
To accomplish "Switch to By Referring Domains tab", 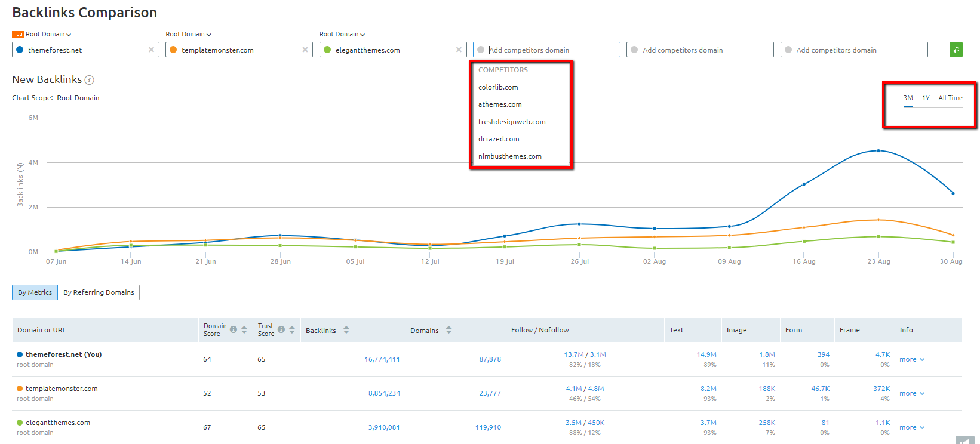I will pyautogui.click(x=99, y=292).
